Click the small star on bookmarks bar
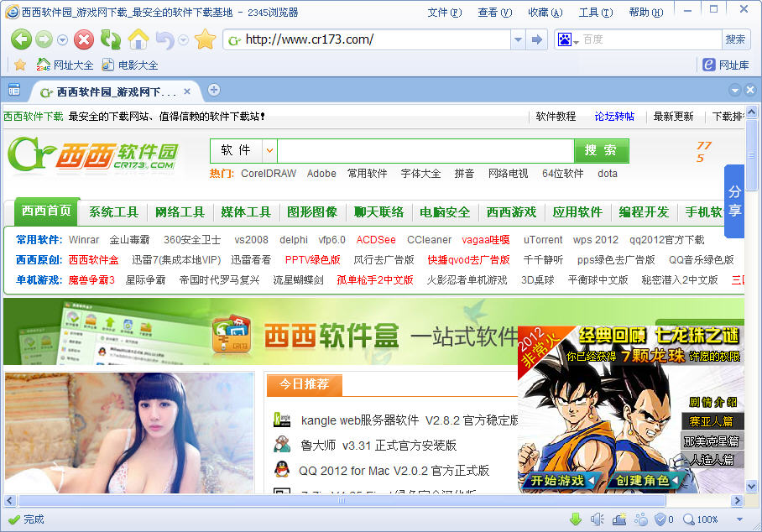 click(x=20, y=65)
